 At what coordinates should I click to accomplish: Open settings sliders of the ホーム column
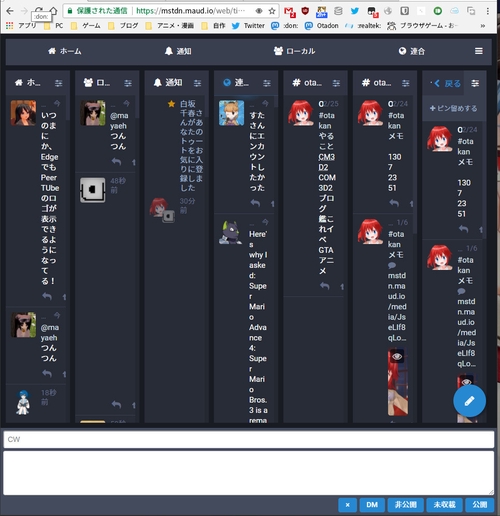(x=58, y=83)
